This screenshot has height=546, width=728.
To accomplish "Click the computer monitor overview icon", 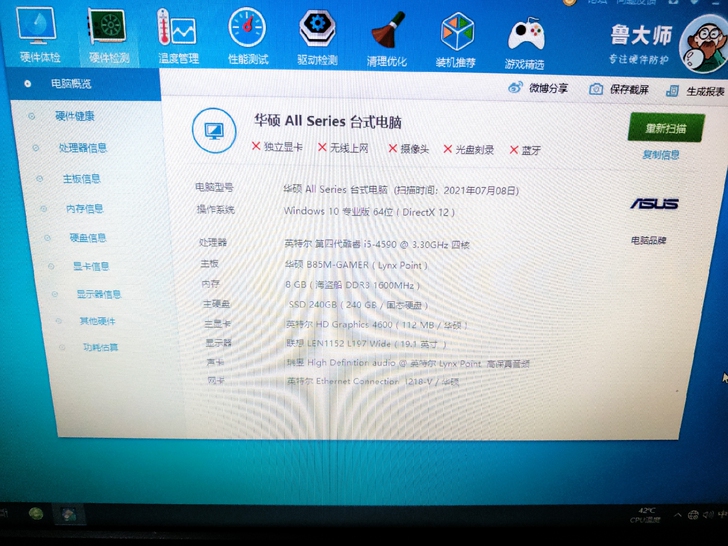I will tap(214, 131).
